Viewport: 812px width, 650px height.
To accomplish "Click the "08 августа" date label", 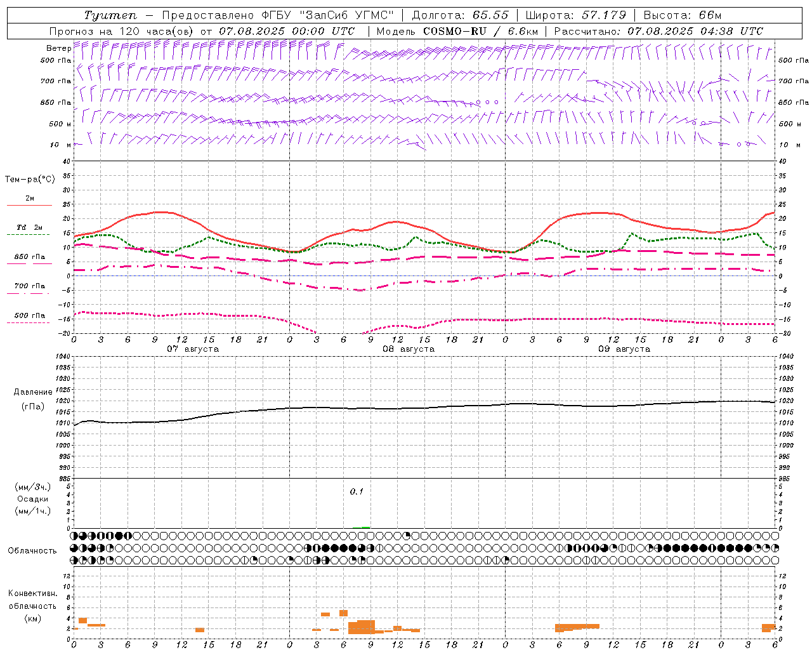I will (409, 349).
